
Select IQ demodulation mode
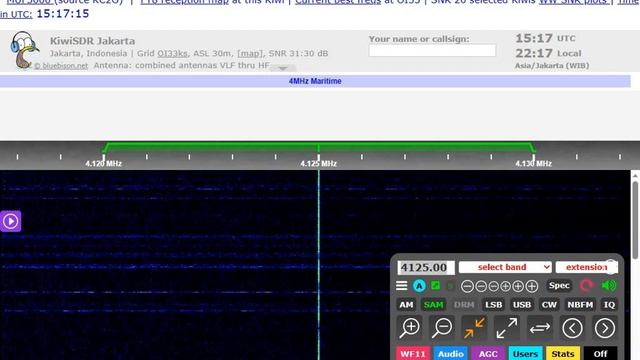[x=609, y=304]
